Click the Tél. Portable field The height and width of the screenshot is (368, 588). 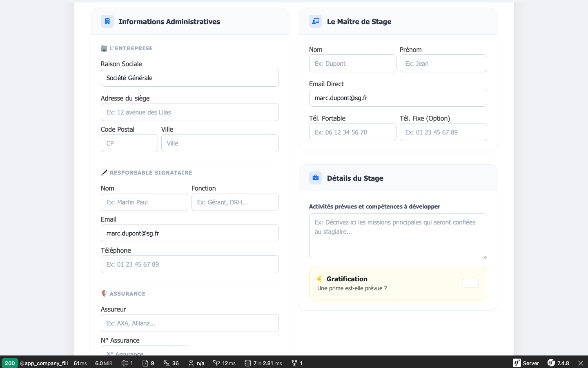pos(353,132)
